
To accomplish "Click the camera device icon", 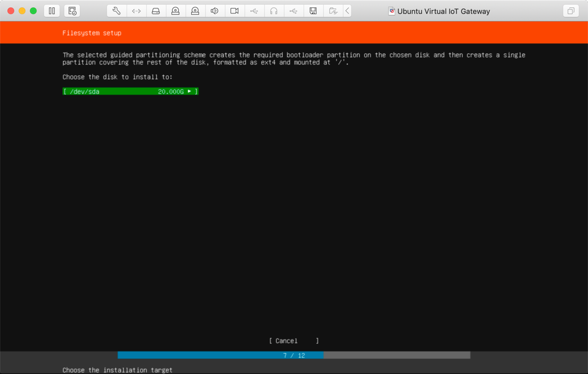I will coord(234,11).
